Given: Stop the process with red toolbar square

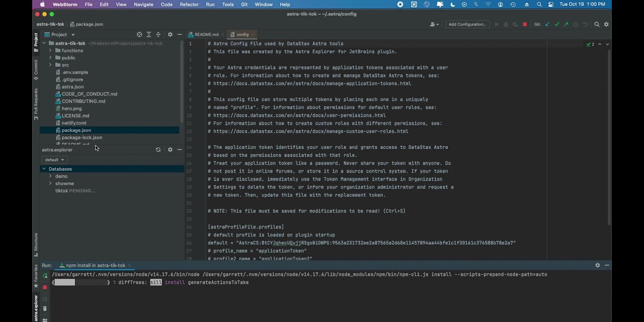Looking at the screenshot, I should [x=525, y=24].
